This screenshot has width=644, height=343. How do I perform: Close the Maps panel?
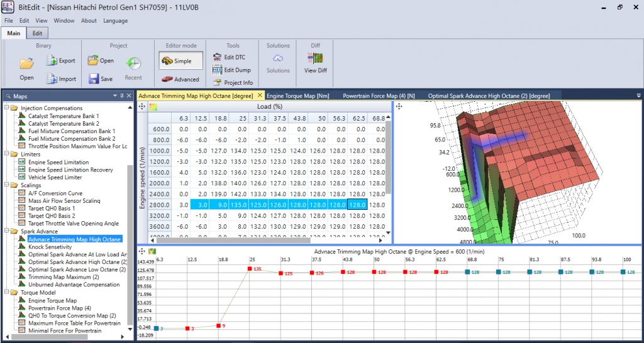pyautogui.click(x=129, y=95)
